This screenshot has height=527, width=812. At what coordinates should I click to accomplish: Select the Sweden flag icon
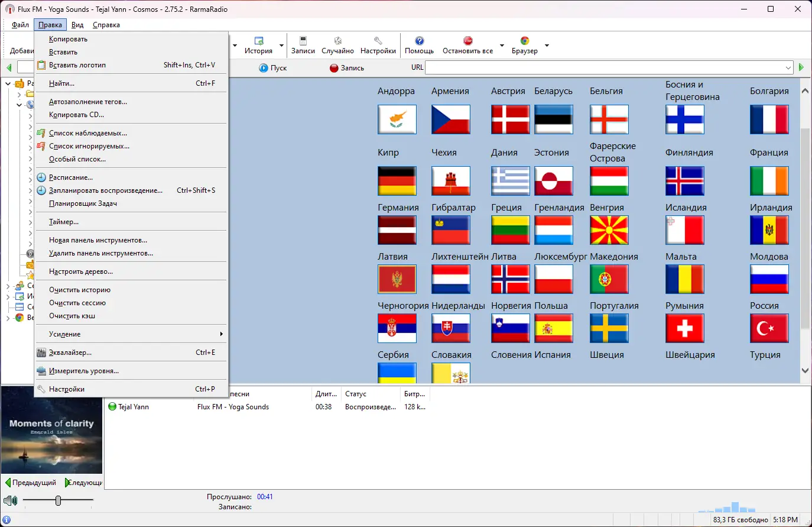coord(609,328)
